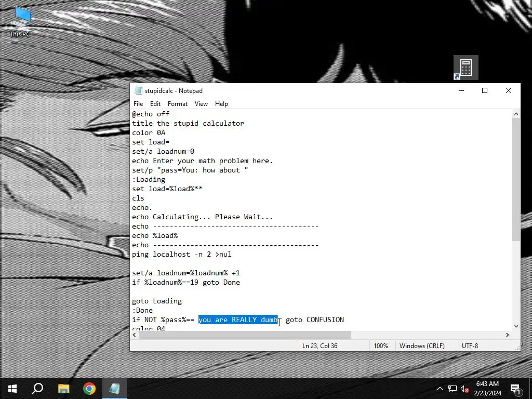Click 'echo Enter your math problem here.' line
This screenshot has width=532, height=399.
(x=203, y=161)
